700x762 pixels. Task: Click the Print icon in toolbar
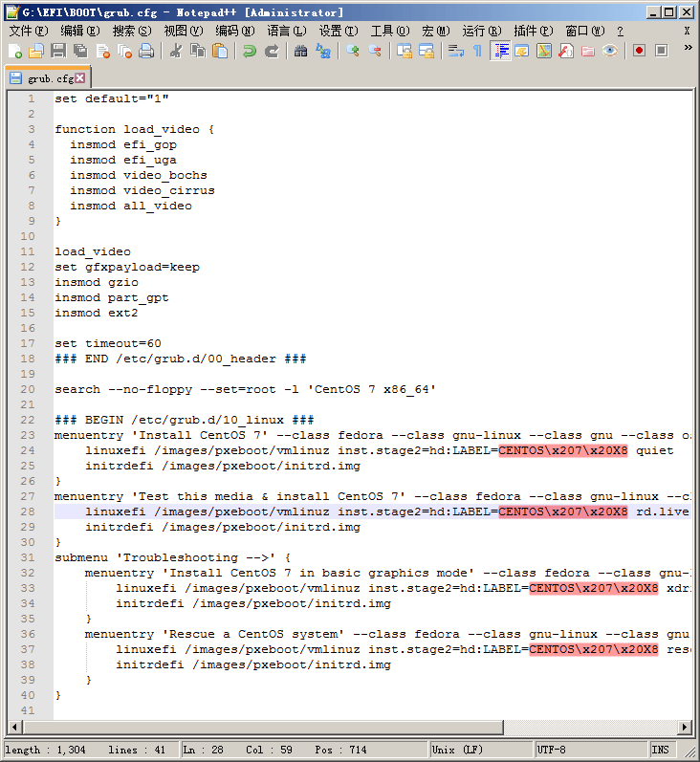pos(146,51)
